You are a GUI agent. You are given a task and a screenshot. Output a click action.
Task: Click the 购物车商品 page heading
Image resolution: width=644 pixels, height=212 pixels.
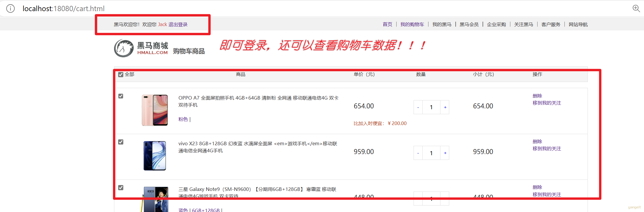[x=189, y=51]
